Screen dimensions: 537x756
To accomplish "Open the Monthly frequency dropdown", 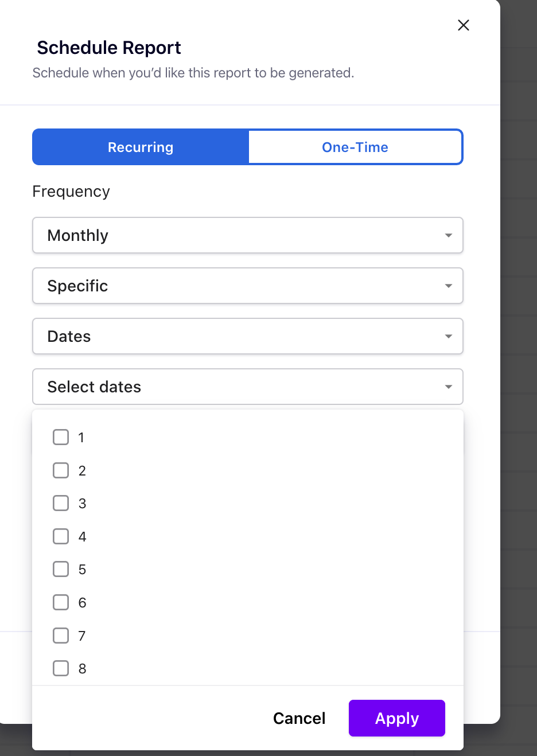I will coord(247,235).
